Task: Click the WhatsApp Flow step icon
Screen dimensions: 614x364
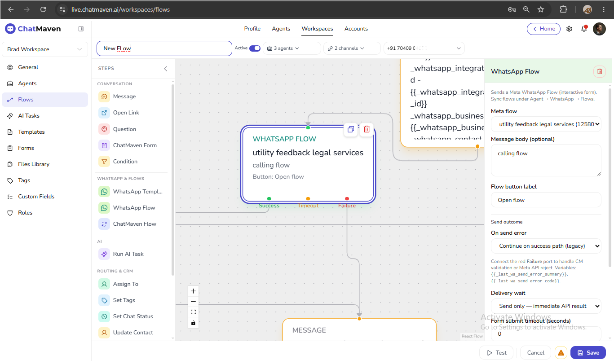Action: [104, 208]
